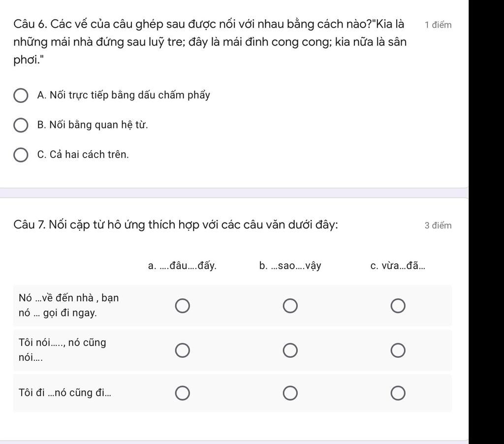The height and width of the screenshot is (444, 504).
Task: Click the '1 điểm' score label of Câu 6
Action: point(438,25)
